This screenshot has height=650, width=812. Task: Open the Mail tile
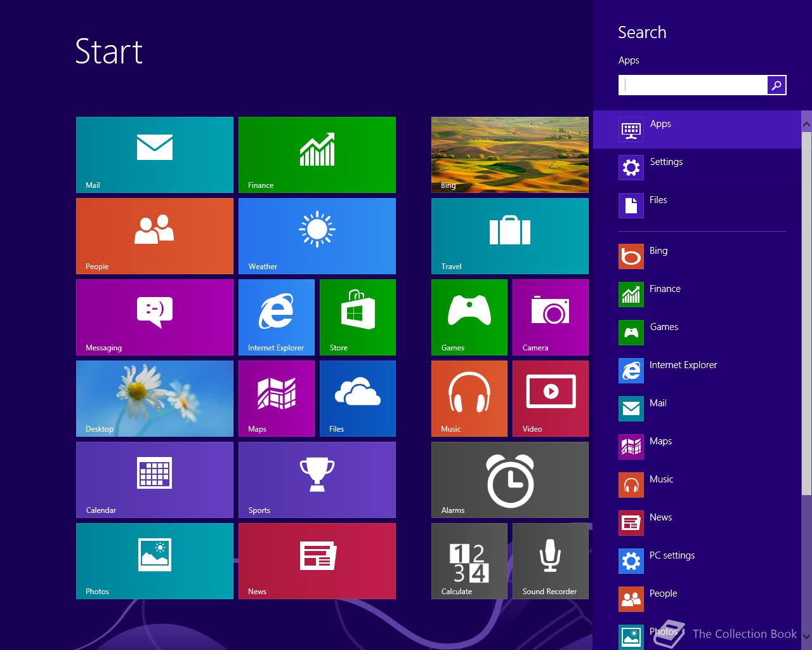pos(155,155)
